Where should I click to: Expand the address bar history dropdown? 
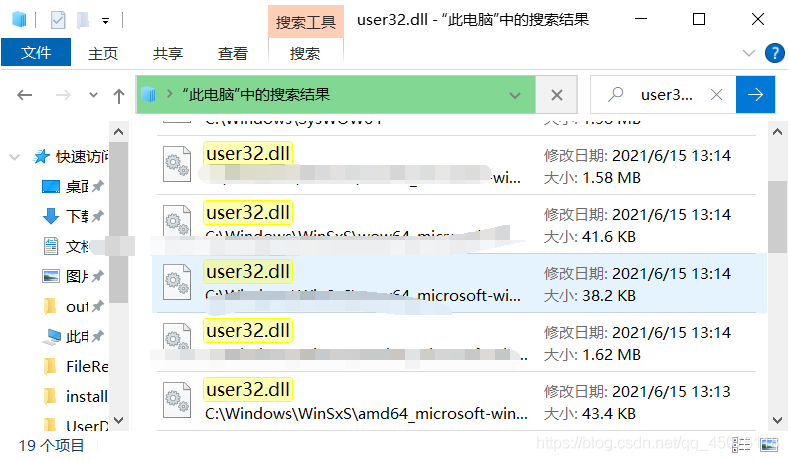[x=515, y=95]
